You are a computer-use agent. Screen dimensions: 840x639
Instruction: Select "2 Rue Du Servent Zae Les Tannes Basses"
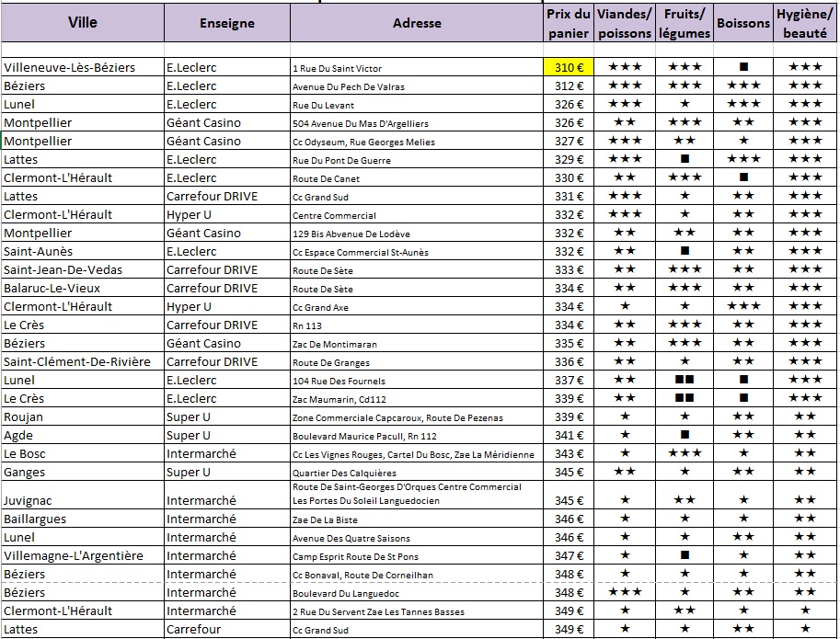[x=378, y=611]
